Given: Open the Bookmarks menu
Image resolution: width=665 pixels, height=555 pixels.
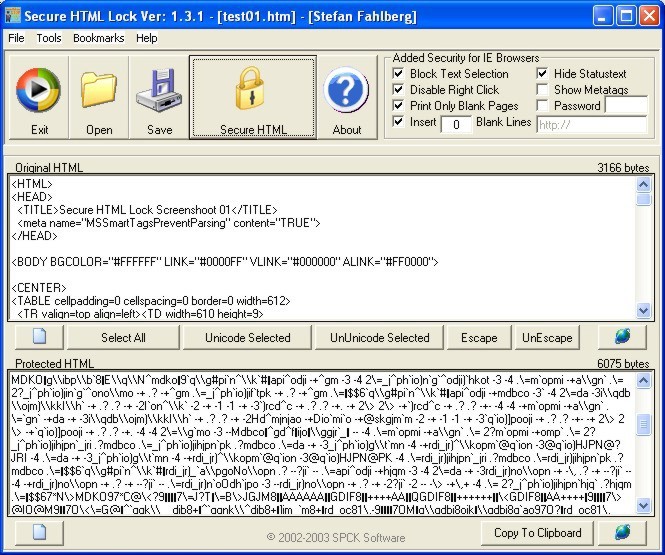Looking at the screenshot, I should [98, 38].
